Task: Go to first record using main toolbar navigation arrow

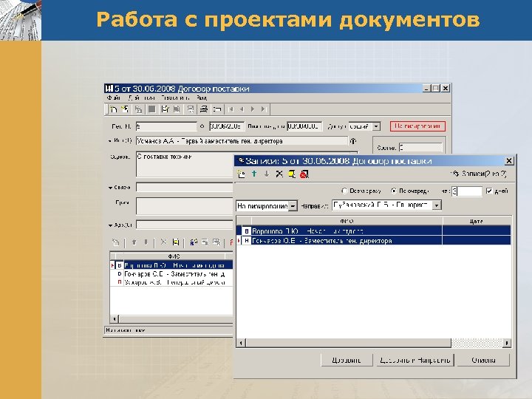Action: point(231,109)
